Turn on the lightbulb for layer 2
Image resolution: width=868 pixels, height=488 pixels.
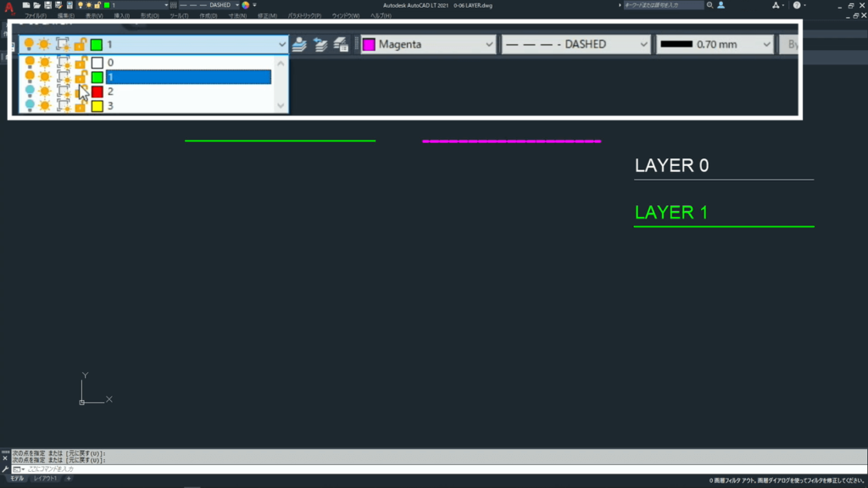click(30, 91)
